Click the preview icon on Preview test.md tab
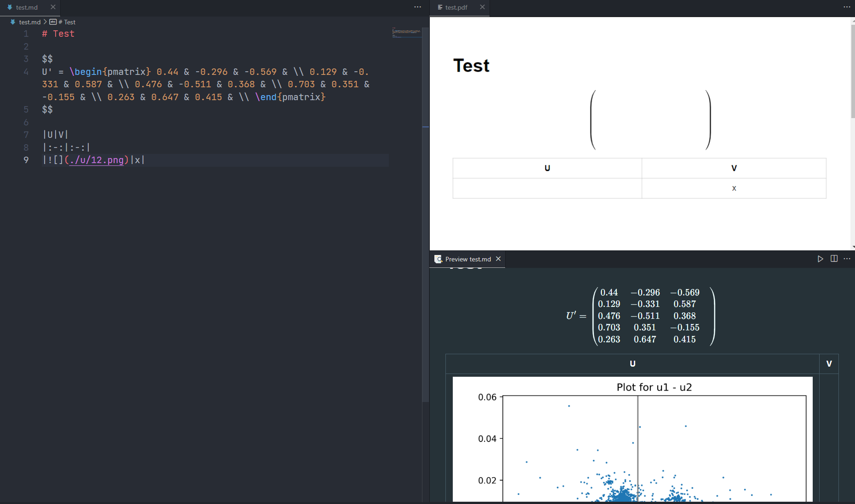This screenshot has width=855, height=504. [x=438, y=259]
